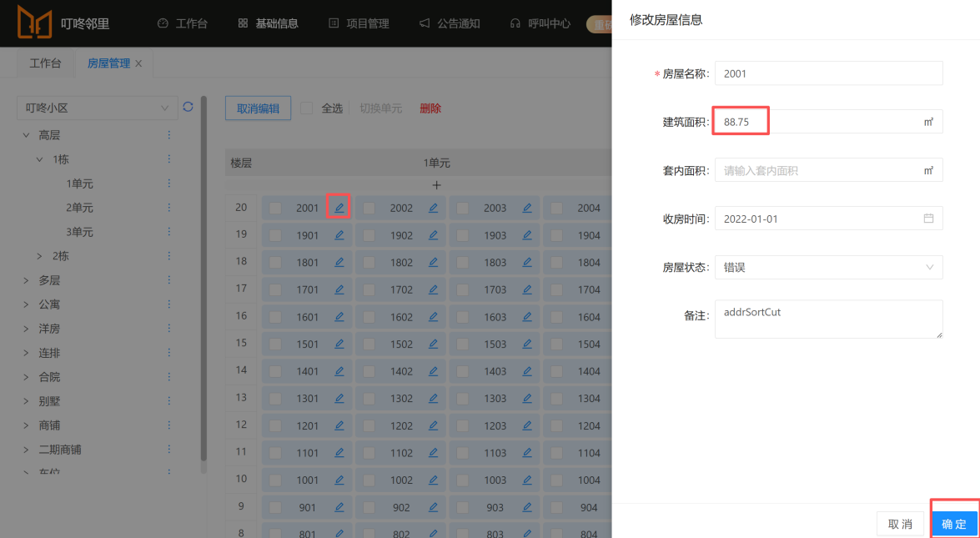The height and width of the screenshot is (538, 980).
Task: Open the 房屋状态 dropdown
Action: coord(828,268)
